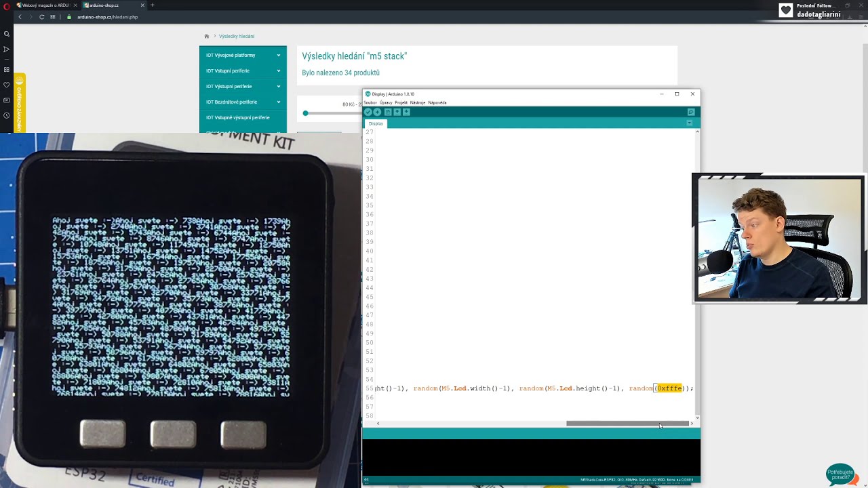868x488 pixels.
Task: Open the Opera sidebar bookmarks heart icon
Action: (7, 85)
